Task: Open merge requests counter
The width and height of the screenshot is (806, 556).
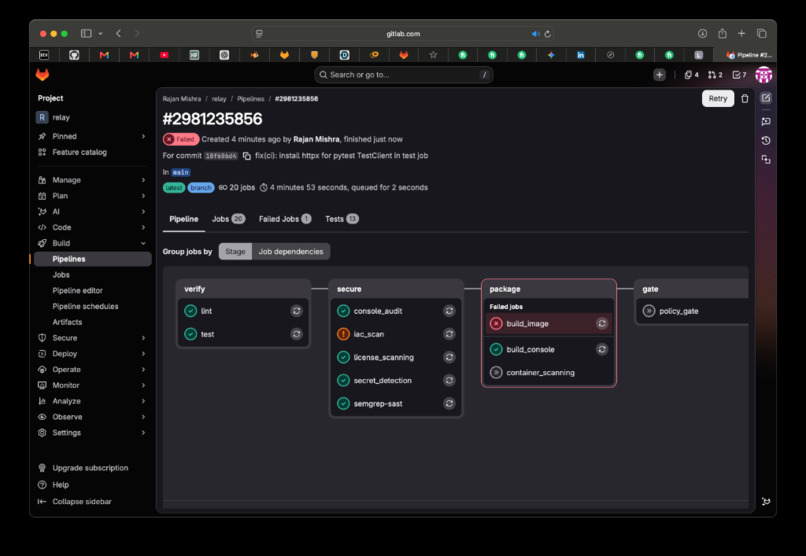Action: click(x=715, y=75)
